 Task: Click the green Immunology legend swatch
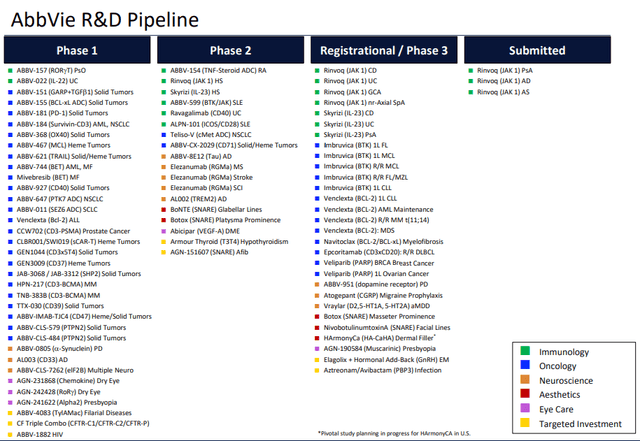click(x=525, y=351)
